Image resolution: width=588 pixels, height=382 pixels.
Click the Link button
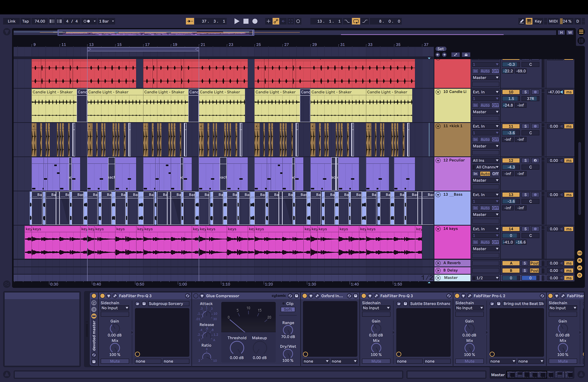[12, 21]
